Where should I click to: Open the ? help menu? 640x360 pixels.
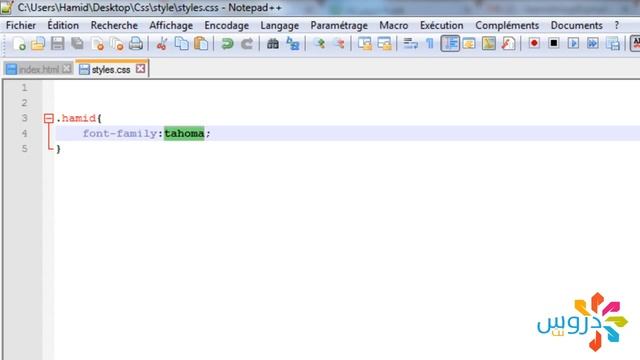point(616,25)
